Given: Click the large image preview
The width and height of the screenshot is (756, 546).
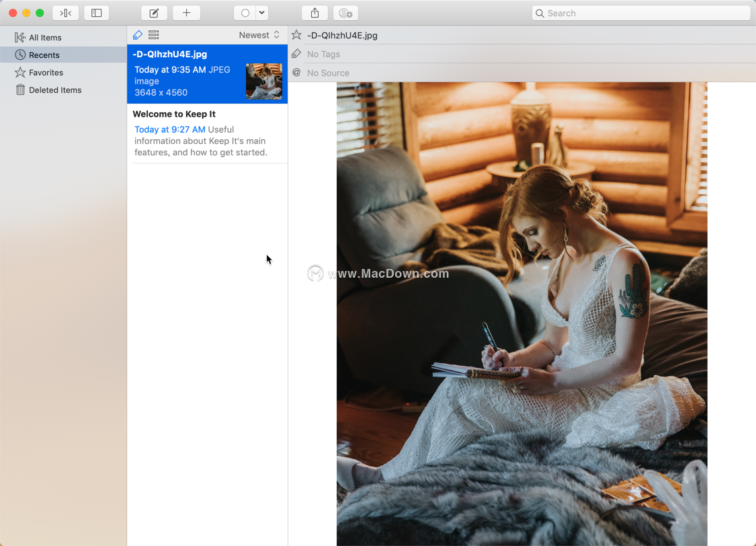Looking at the screenshot, I should pyautogui.click(x=521, y=314).
